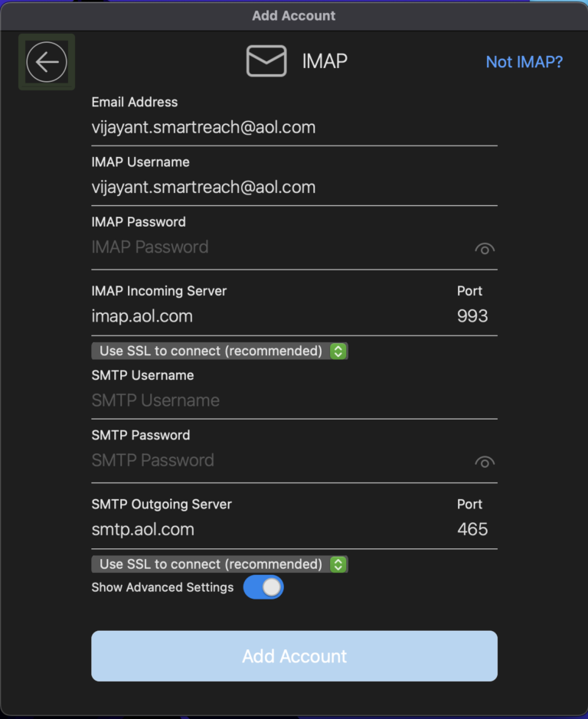Click the green chevron on outgoing SSL selector
This screenshot has width=588, height=719.
pyautogui.click(x=338, y=564)
